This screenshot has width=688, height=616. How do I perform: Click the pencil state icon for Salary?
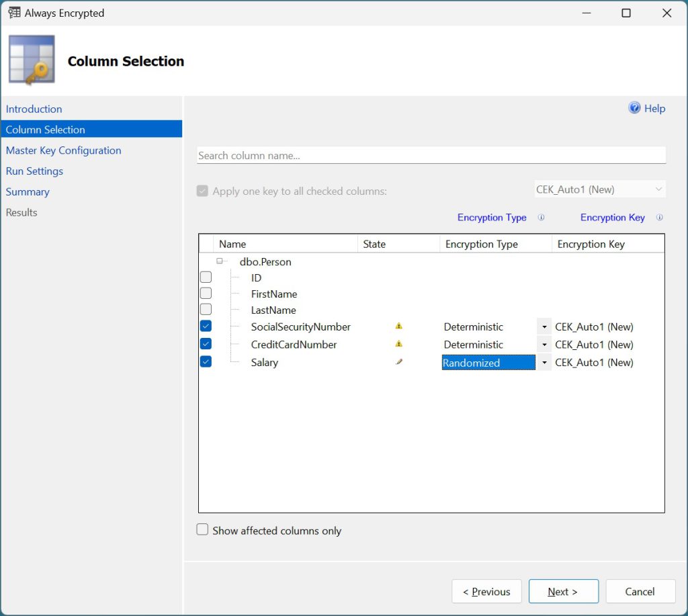click(x=399, y=362)
